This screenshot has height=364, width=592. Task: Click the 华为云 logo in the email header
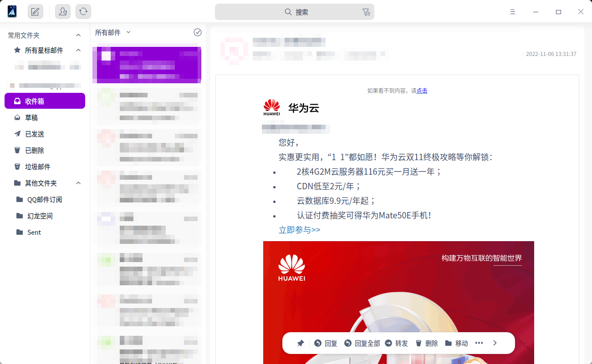pyautogui.click(x=291, y=108)
